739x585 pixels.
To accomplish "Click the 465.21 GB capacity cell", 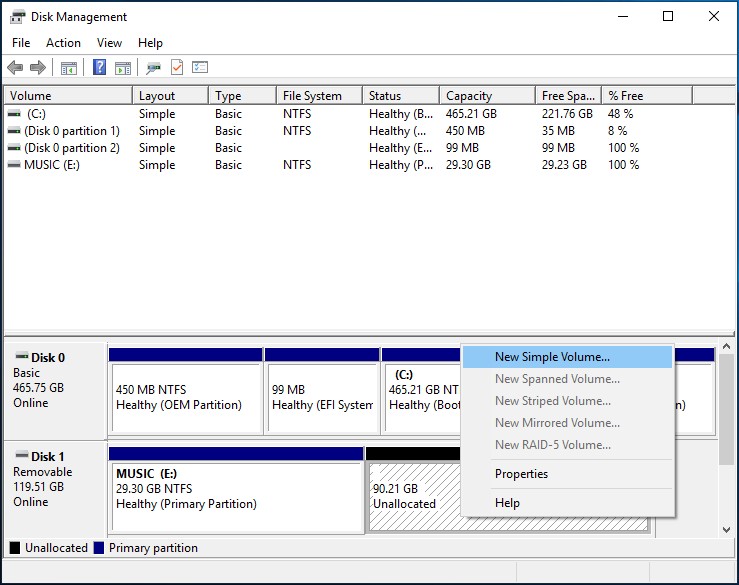I will [471, 114].
